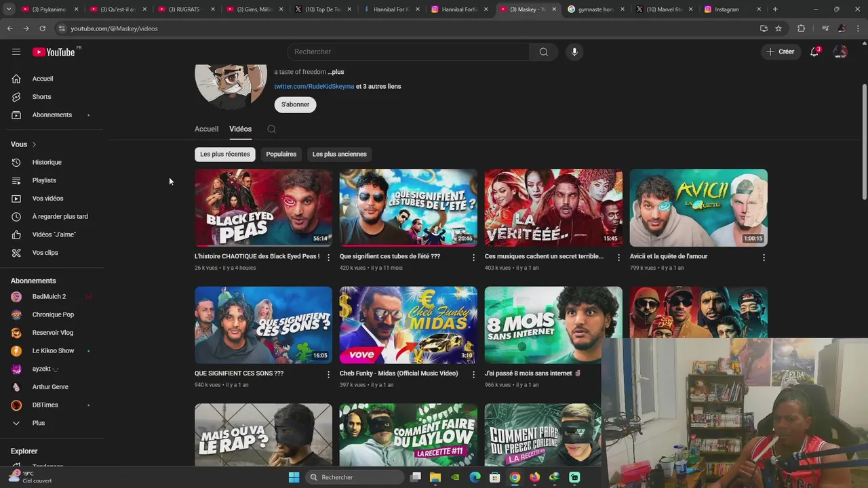
Task: Open Reservoir Vlog channel subscription
Action: point(54,333)
